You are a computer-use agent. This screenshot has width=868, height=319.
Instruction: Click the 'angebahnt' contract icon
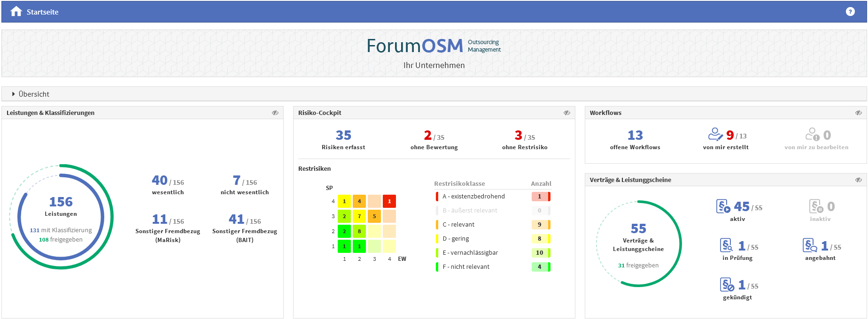[x=810, y=245]
